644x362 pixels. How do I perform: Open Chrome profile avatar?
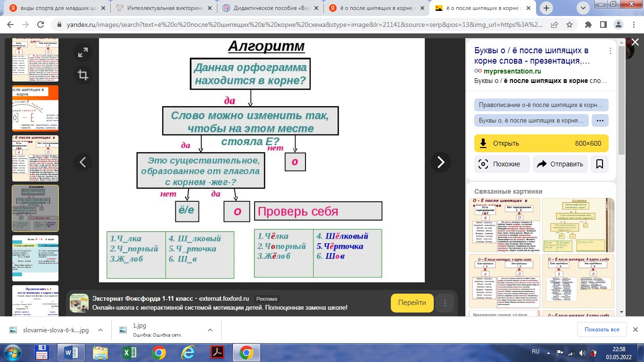[x=619, y=25]
